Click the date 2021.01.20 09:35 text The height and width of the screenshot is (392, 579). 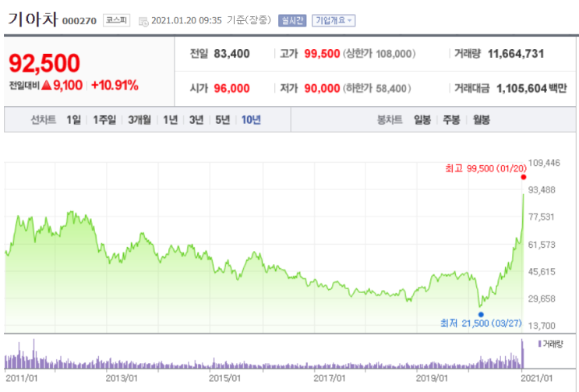(186, 20)
